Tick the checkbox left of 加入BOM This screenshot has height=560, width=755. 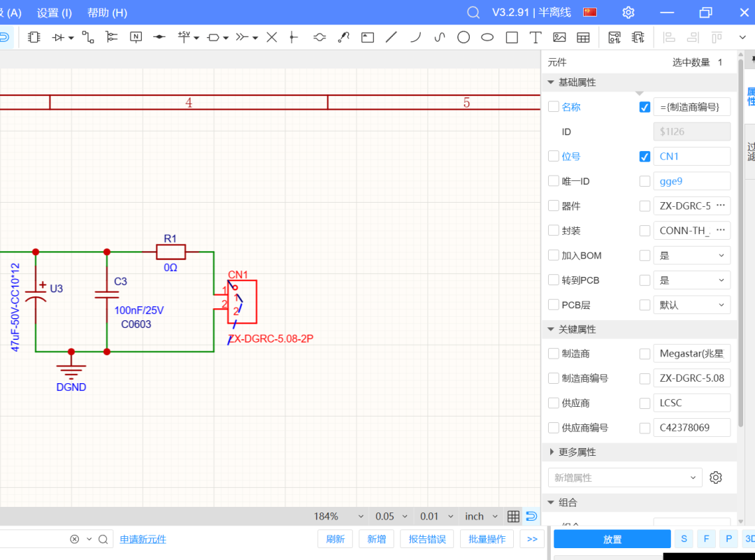[x=554, y=256]
